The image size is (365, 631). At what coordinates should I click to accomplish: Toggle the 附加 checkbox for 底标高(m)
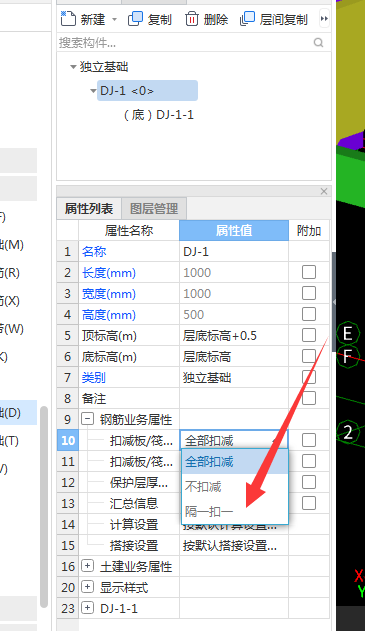(309, 356)
